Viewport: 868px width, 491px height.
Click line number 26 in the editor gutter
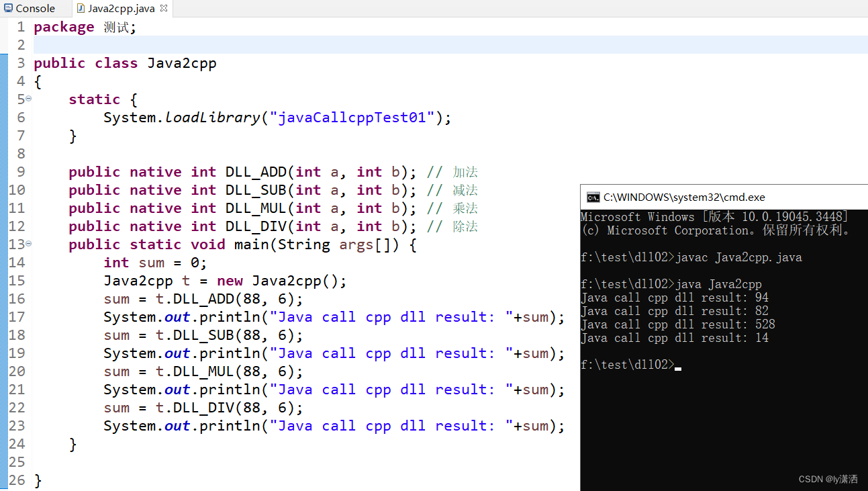(x=18, y=480)
